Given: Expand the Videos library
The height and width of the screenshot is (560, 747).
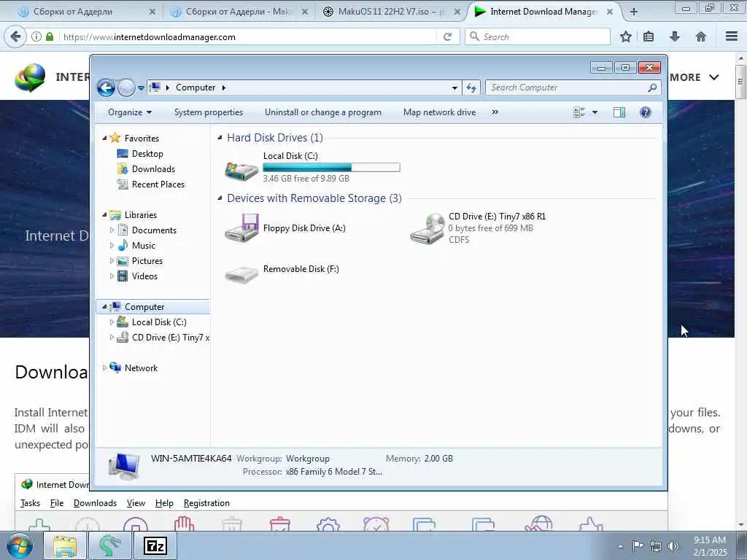Looking at the screenshot, I should coord(112,276).
